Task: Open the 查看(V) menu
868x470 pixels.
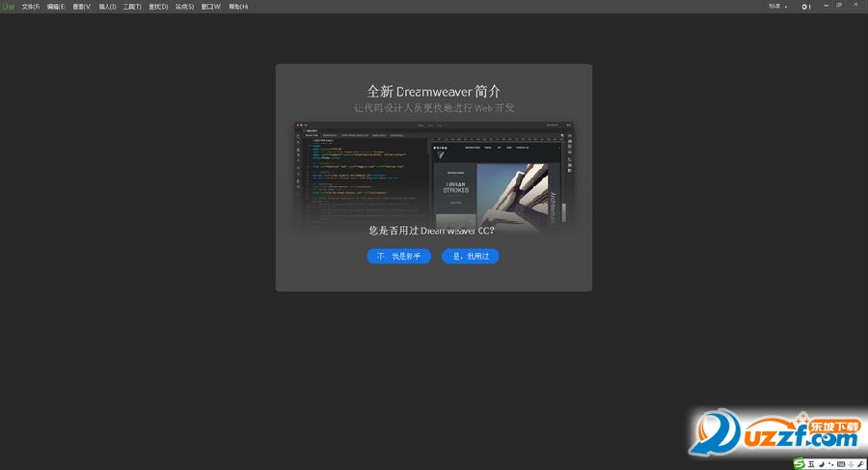Action: pos(82,7)
